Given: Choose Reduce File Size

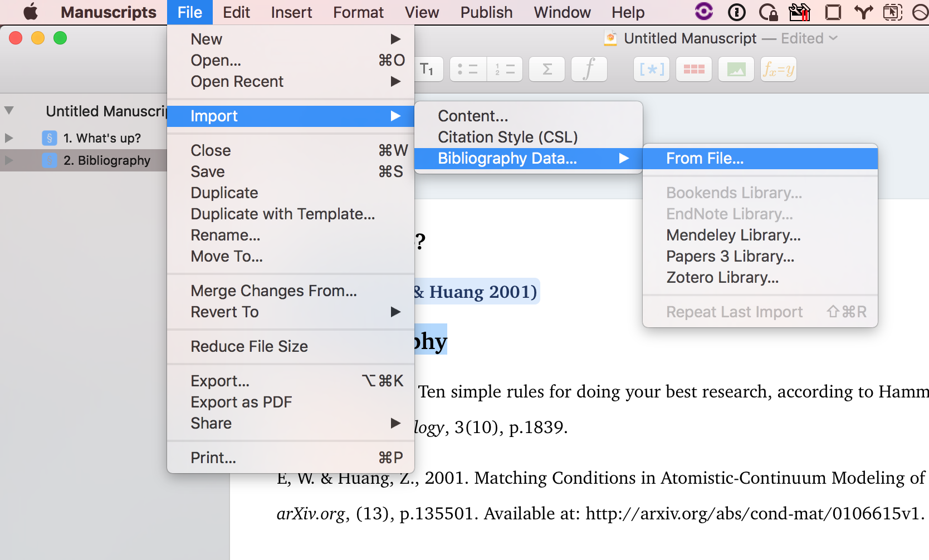Looking at the screenshot, I should tap(291, 346).
